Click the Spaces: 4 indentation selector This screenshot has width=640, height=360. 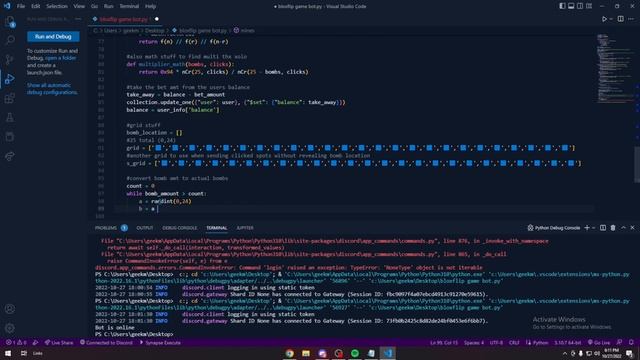pos(473,342)
